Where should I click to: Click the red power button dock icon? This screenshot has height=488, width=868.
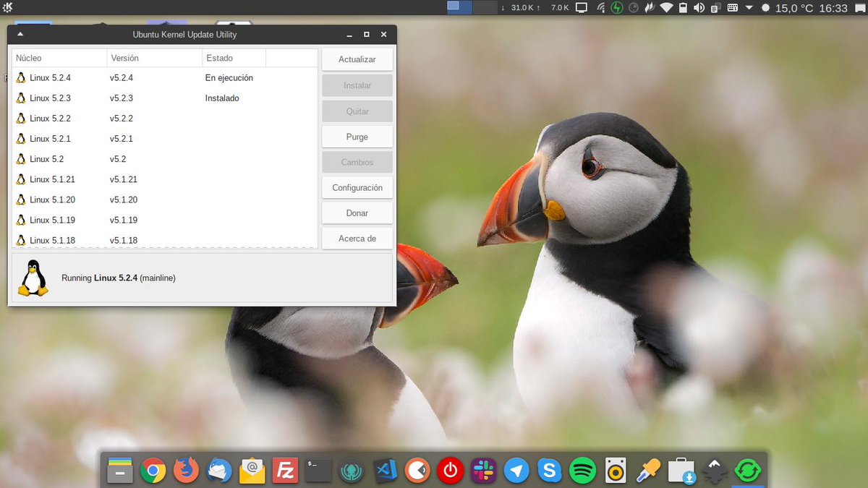point(450,471)
